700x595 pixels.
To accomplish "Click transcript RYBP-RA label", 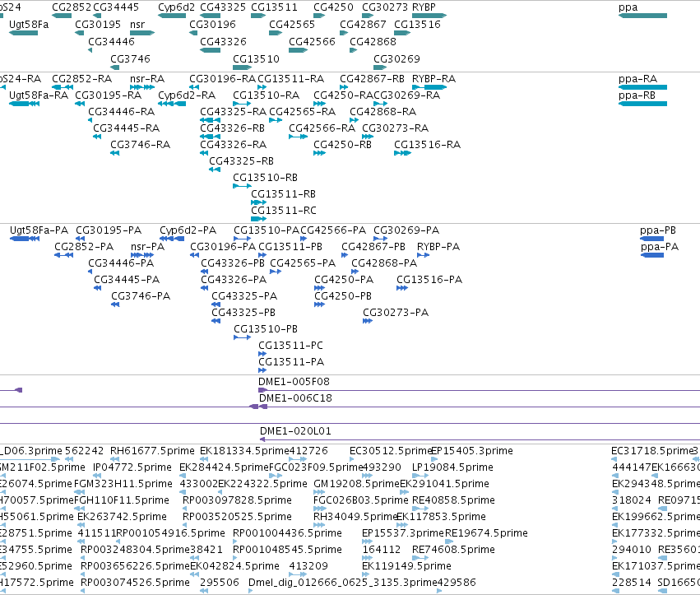I will pos(434,79).
